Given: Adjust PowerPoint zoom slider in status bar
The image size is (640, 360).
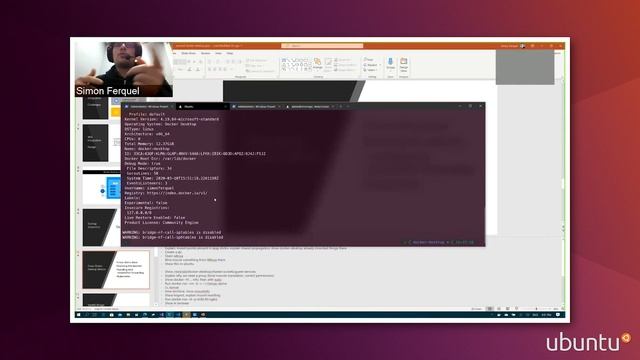Looking at the screenshot, I should [x=536, y=309].
